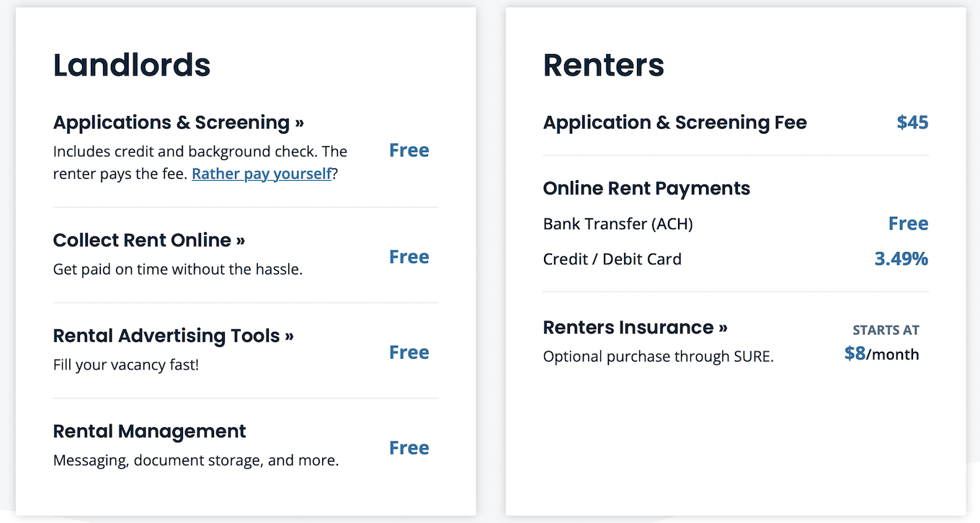Click the STARTS AT label
Screen dimensions: 980x523
pyautogui.click(x=886, y=329)
